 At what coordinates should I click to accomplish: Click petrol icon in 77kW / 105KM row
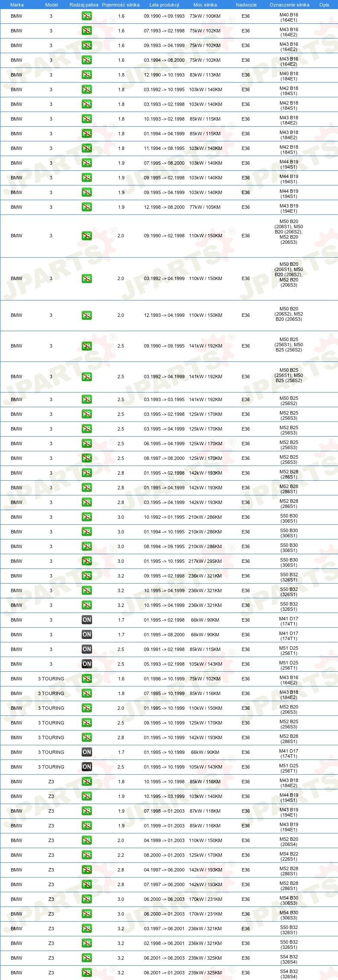(x=86, y=207)
